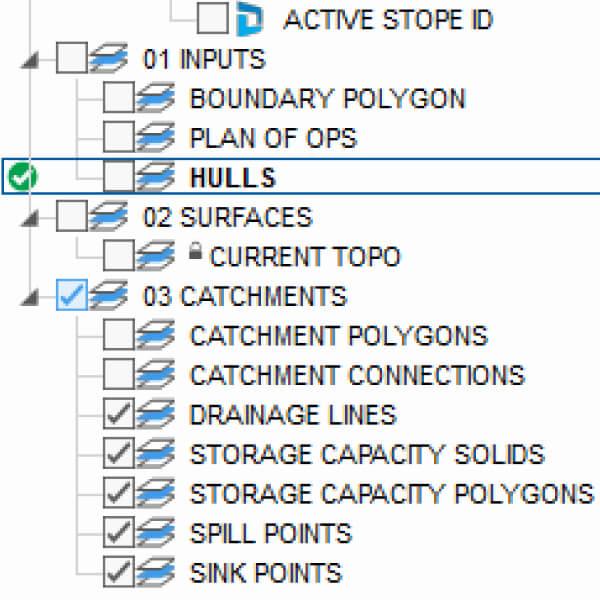Viewport: 600px width, 600px height.
Task: Select the ACTIVE STOPE ID row
Action: pyautogui.click(x=388, y=20)
